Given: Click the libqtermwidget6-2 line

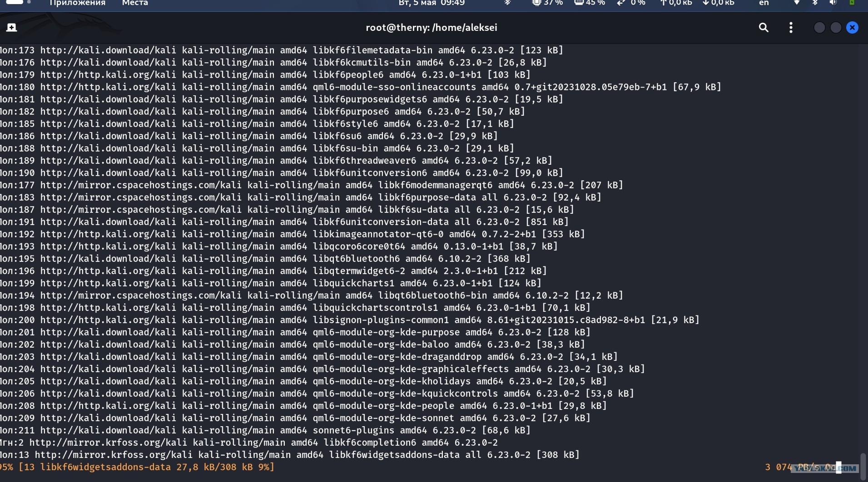Looking at the screenshot, I should 273,271.
